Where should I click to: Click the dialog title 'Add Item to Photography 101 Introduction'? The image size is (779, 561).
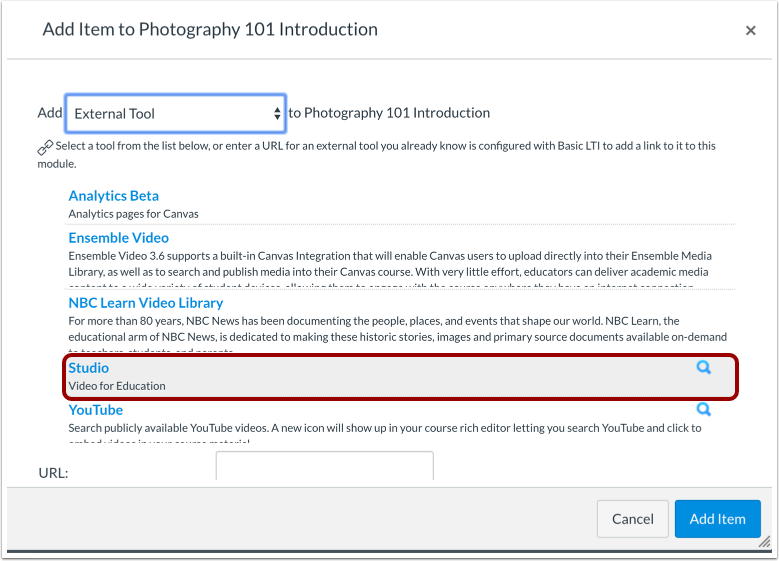[x=210, y=30]
